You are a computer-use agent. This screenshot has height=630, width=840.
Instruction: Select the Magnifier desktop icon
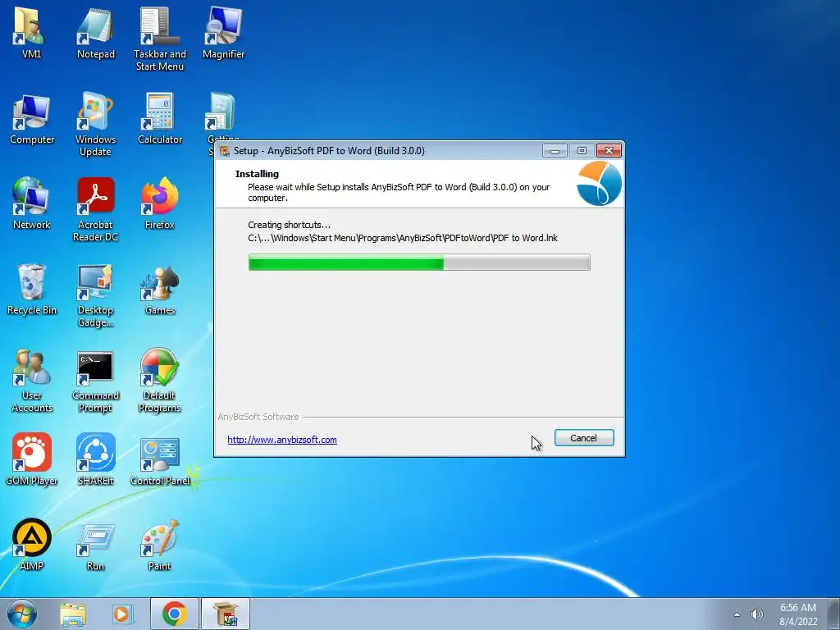pyautogui.click(x=223, y=33)
